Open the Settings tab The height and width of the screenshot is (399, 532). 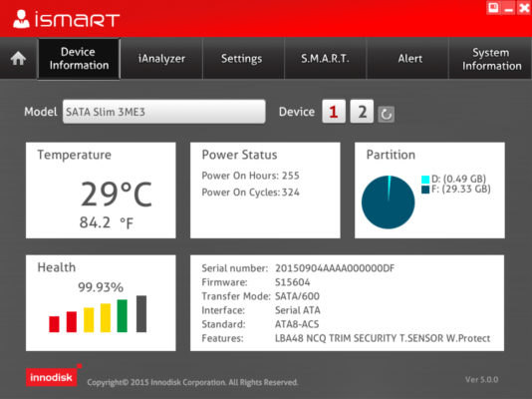click(241, 59)
